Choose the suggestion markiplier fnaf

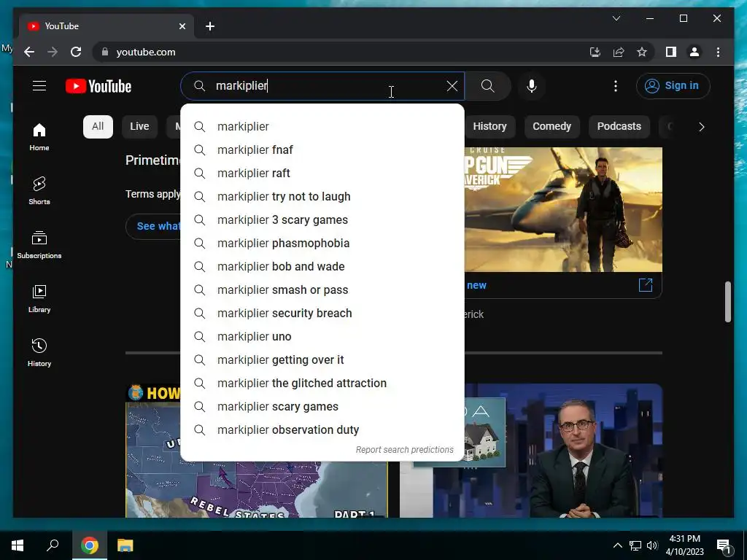click(x=322, y=149)
